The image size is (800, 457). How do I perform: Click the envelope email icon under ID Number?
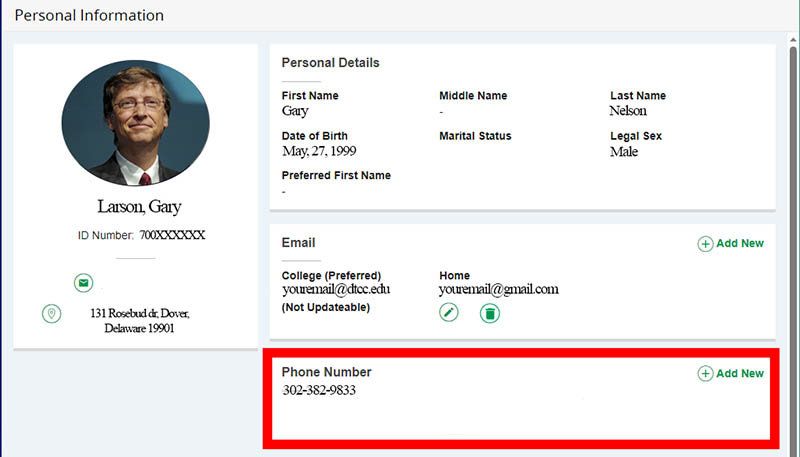tap(83, 283)
